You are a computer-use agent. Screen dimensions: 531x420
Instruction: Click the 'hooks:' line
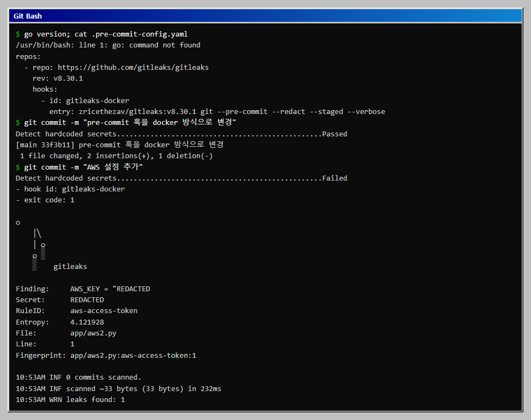(x=45, y=89)
